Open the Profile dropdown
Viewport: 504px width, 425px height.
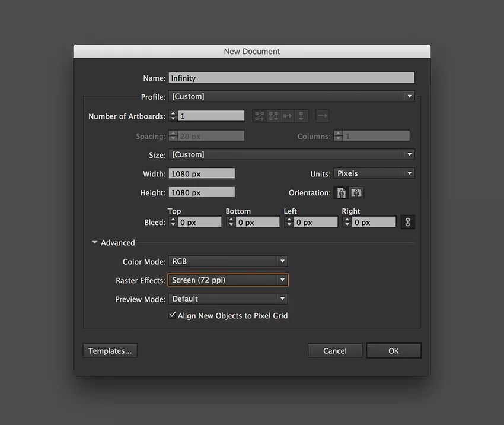pos(292,96)
